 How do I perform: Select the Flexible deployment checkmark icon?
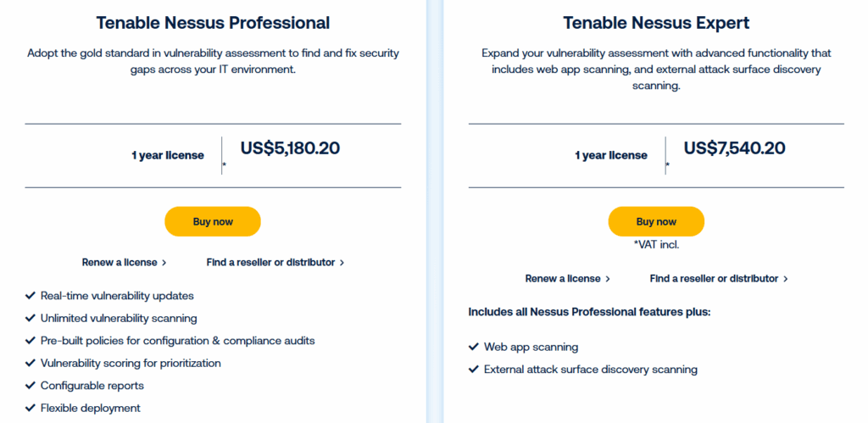tap(30, 408)
